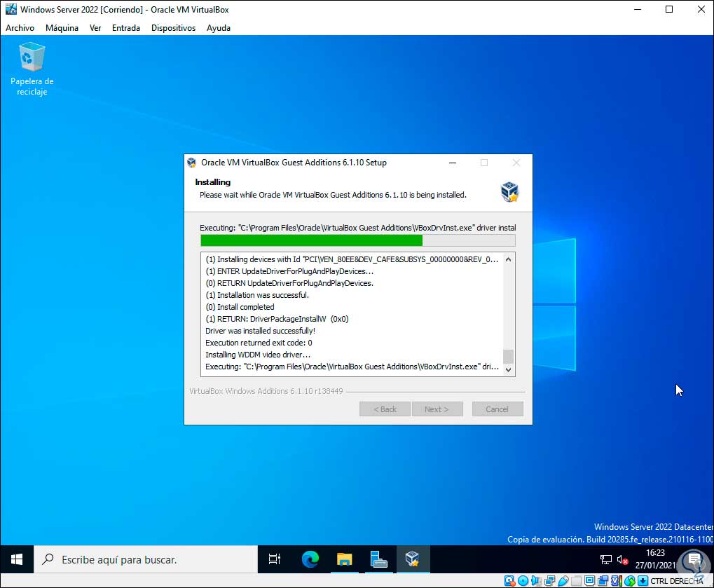Select the 'RETURN: DriverPackageInstallW (0x0)' line
714x588 pixels.
277,319
